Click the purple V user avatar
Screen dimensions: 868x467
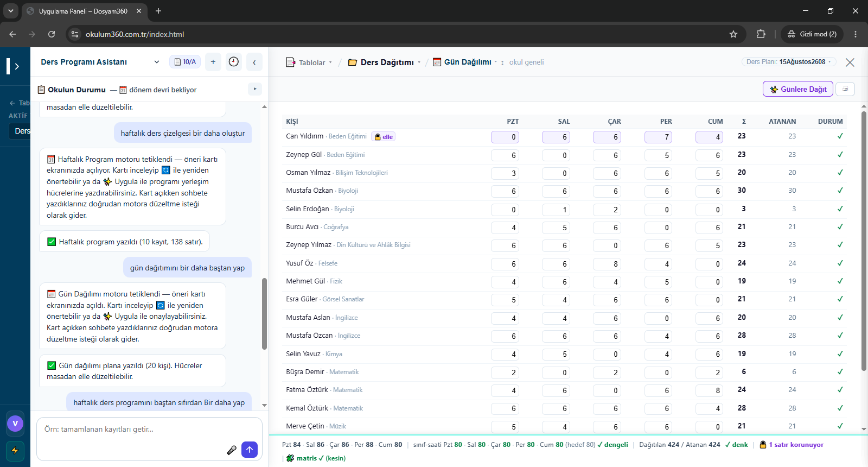click(x=15, y=424)
